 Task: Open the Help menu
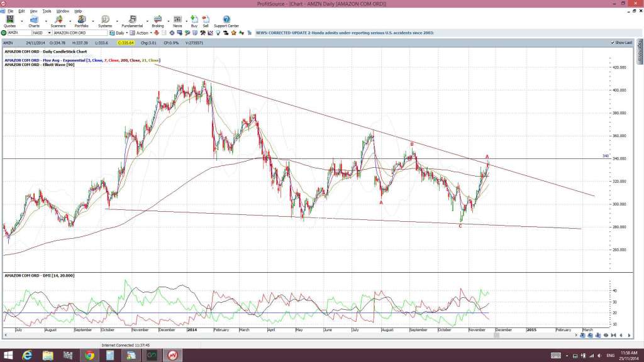click(x=78, y=11)
